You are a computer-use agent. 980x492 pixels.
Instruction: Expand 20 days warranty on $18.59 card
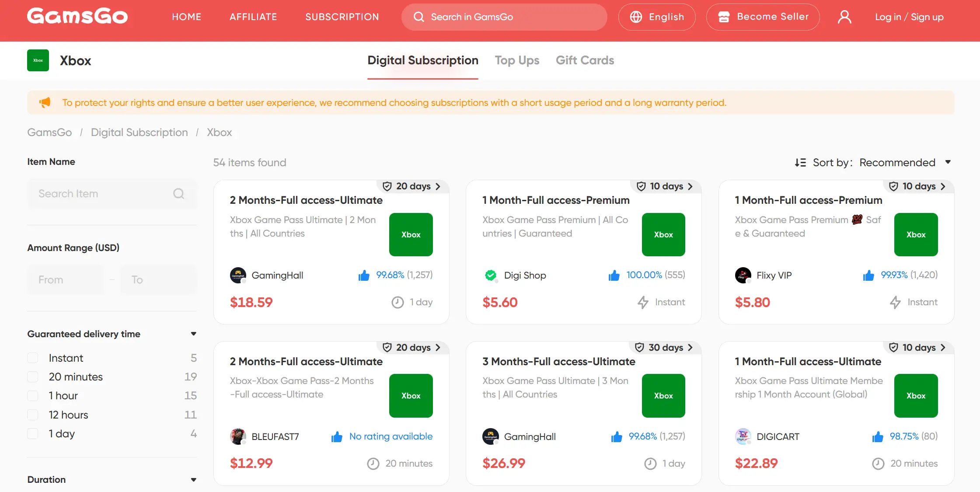[x=412, y=187]
